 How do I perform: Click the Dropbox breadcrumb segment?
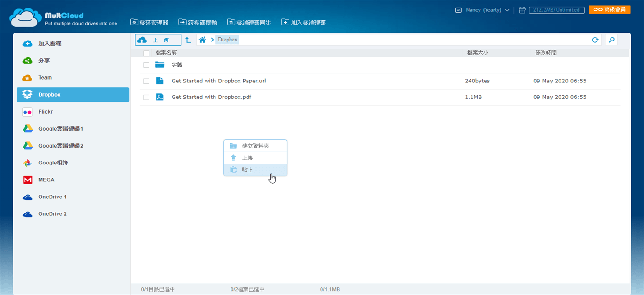click(228, 40)
